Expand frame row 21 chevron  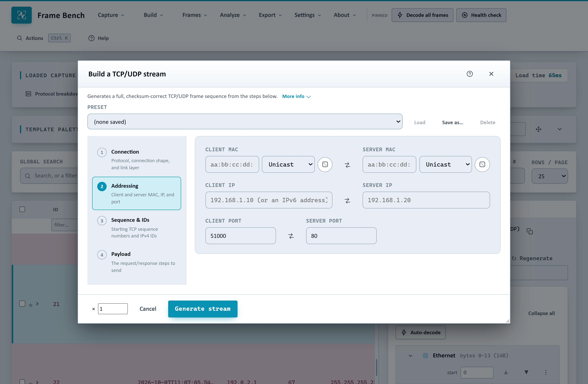(x=37, y=304)
